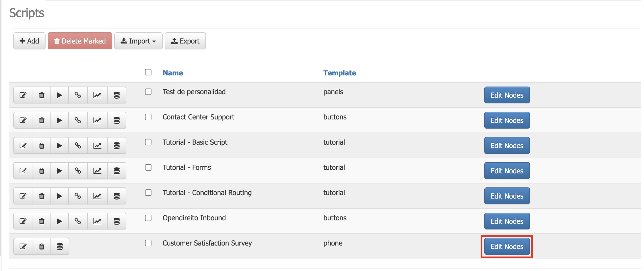Play the Opendireito Inbound script
The width and height of the screenshot is (644, 271).
(59, 221)
